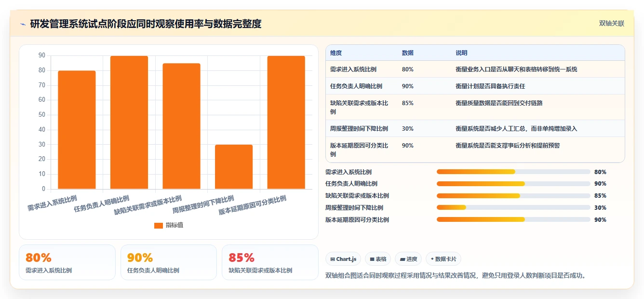This screenshot has height=299, width=644.
Task: Click the 30% value beside progress bar
Action: coord(600,208)
